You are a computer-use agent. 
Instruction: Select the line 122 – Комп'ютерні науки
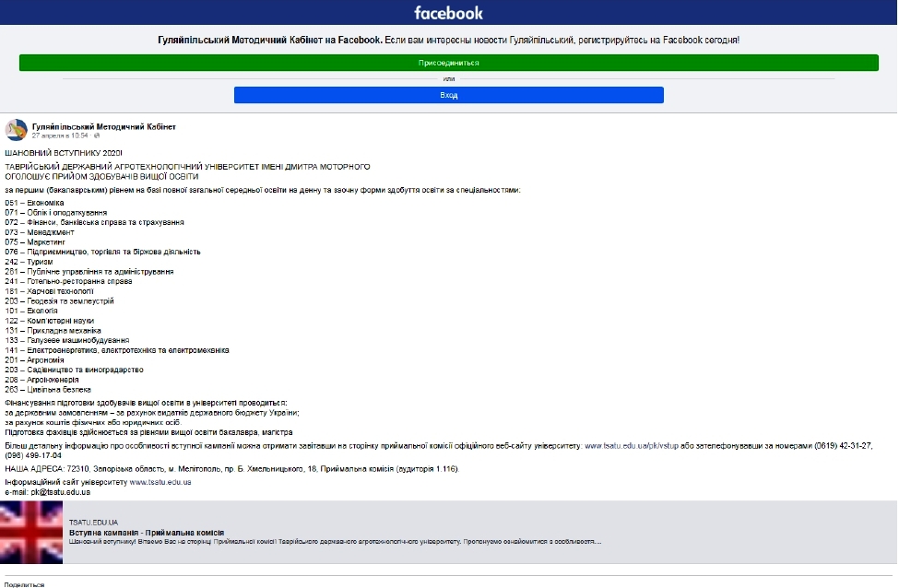click(49, 321)
